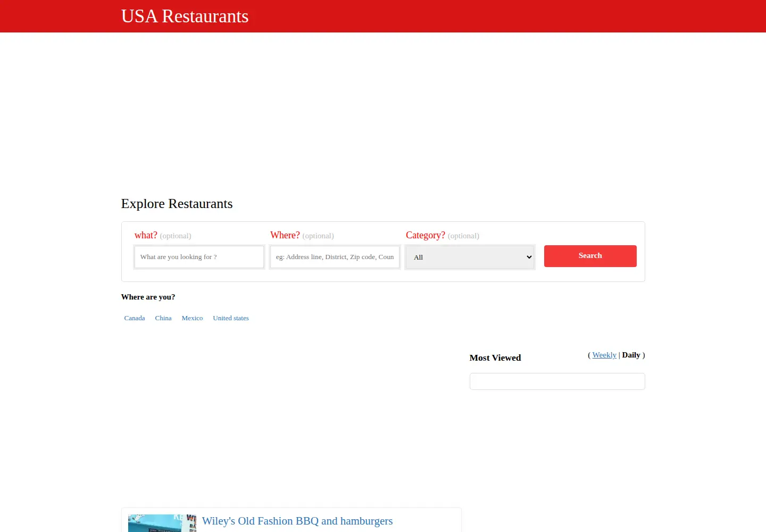This screenshot has height=532, width=766.
Task: Switch Most Viewed to Daily
Action: tap(631, 355)
